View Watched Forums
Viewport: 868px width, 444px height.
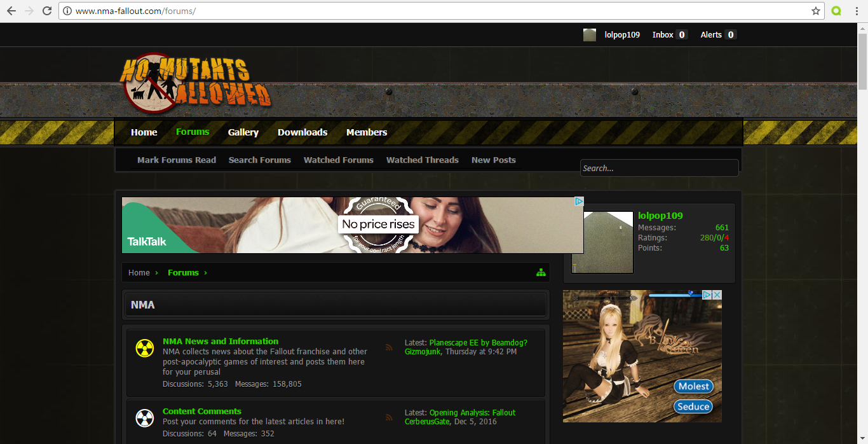click(339, 160)
